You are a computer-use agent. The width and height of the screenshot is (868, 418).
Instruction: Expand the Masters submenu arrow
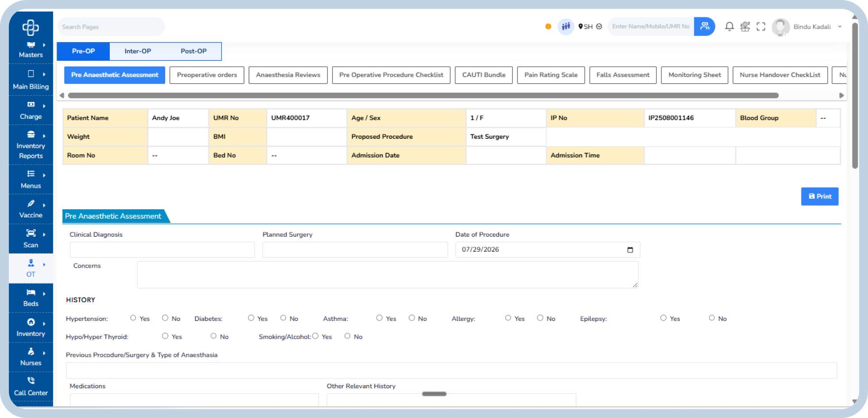(44, 45)
